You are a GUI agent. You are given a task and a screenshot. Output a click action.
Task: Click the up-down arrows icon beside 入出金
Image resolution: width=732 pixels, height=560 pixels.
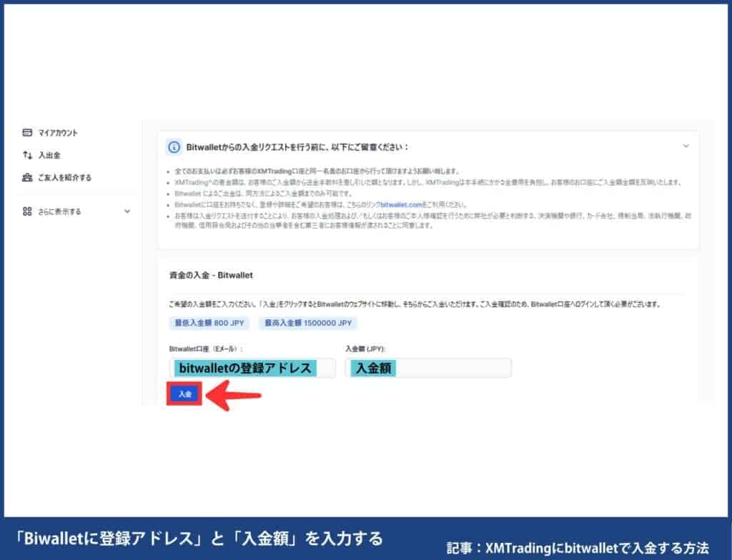click(26, 155)
